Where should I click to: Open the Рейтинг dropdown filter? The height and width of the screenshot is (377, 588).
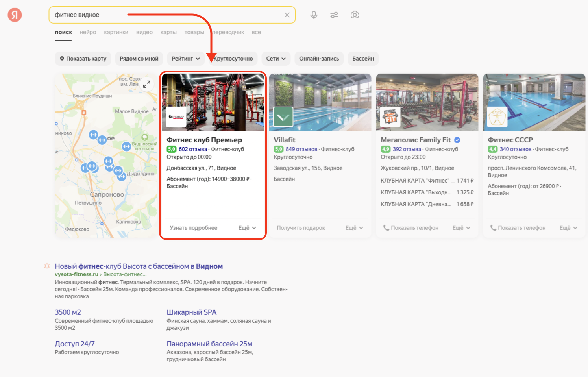(x=186, y=59)
